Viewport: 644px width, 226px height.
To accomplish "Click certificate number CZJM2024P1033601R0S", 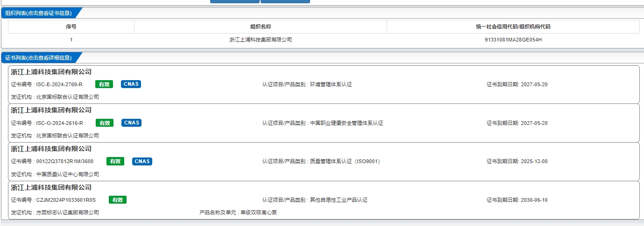I will pyautogui.click(x=66, y=200).
